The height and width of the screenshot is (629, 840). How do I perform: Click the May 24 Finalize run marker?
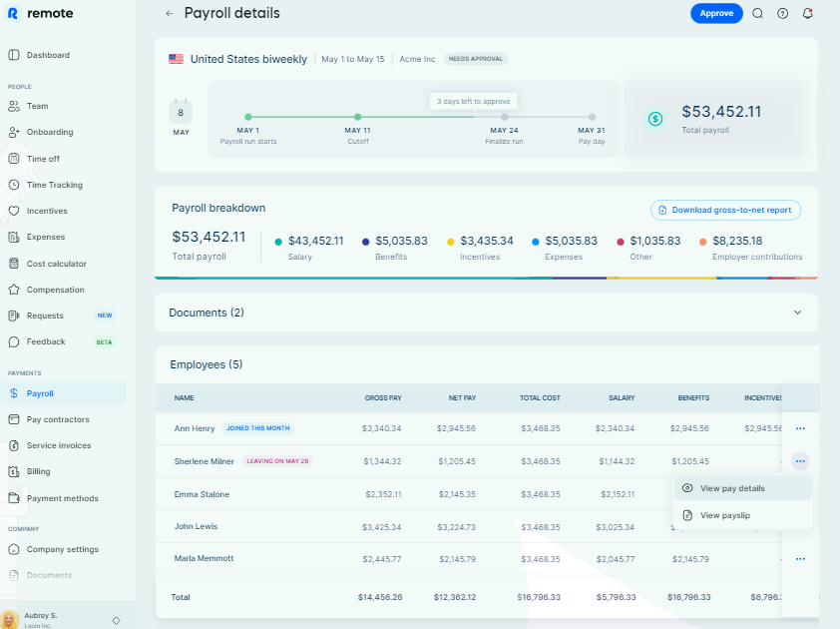coord(504,117)
